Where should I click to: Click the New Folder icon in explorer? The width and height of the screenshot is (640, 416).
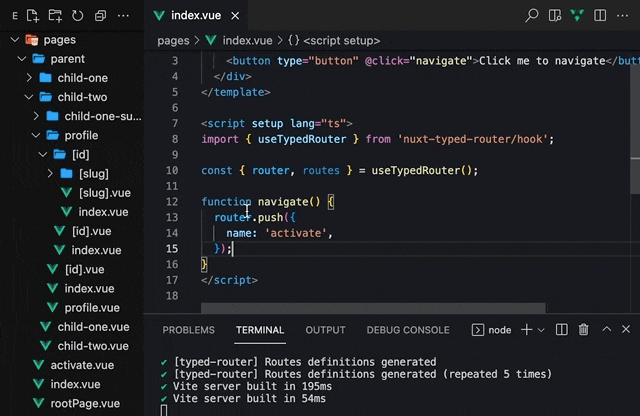[55, 16]
